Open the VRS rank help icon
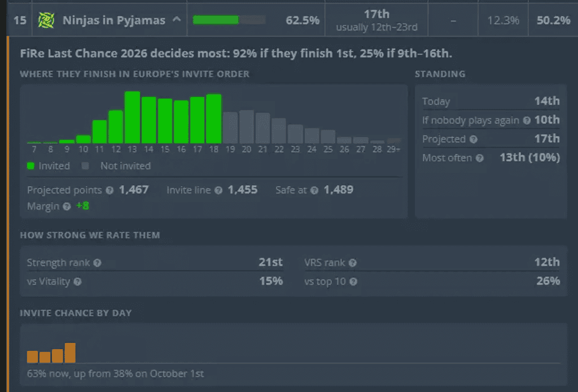 (x=353, y=263)
